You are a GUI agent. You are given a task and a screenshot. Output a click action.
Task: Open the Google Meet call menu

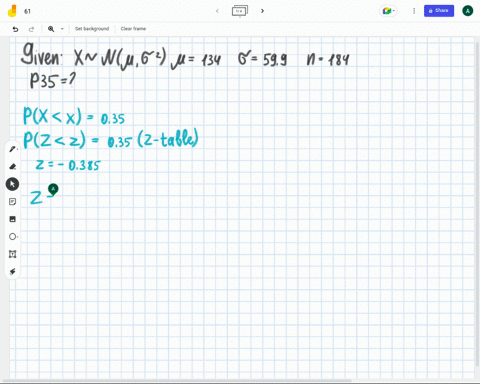[388, 11]
